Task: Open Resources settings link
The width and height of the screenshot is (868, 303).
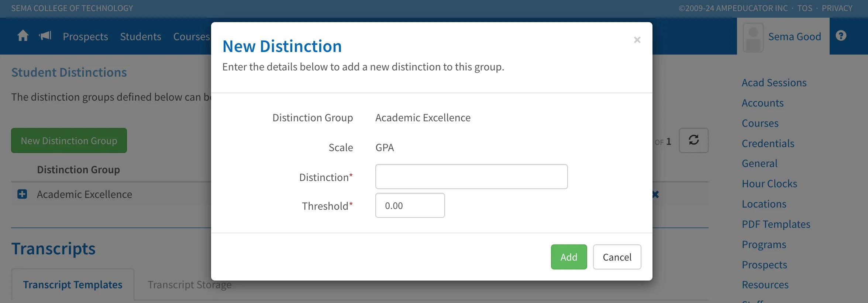Action: pos(765,285)
